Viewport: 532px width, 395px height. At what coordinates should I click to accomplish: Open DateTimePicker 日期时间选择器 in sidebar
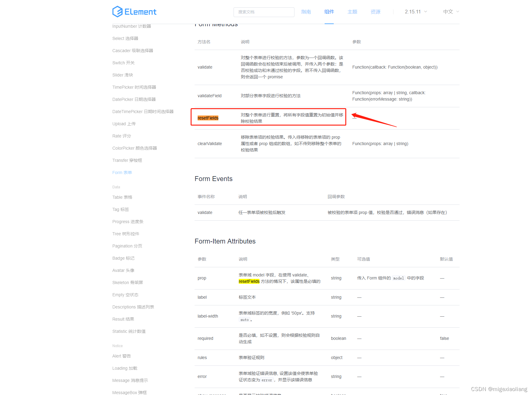(143, 112)
